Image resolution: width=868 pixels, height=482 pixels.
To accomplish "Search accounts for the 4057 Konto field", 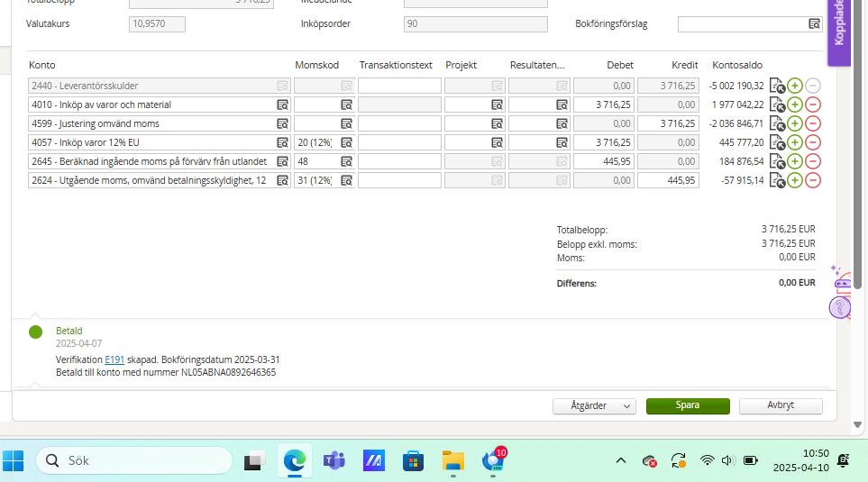I will tap(282, 142).
